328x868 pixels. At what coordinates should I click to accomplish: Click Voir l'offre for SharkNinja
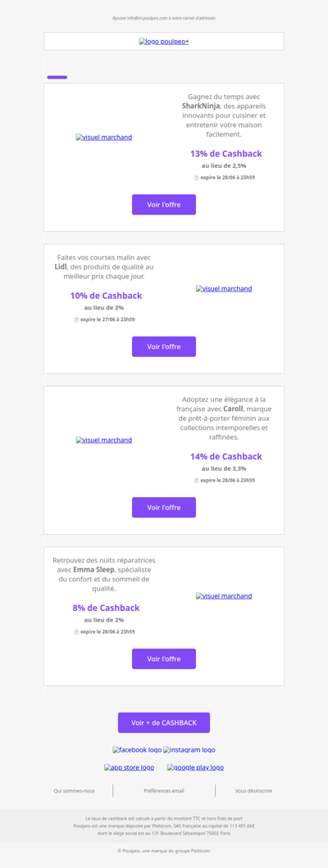pyautogui.click(x=164, y=204)
